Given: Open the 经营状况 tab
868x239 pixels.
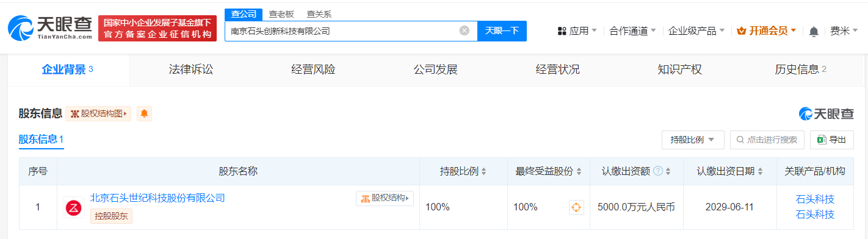Looking at the screenshot, I should 557,70.
